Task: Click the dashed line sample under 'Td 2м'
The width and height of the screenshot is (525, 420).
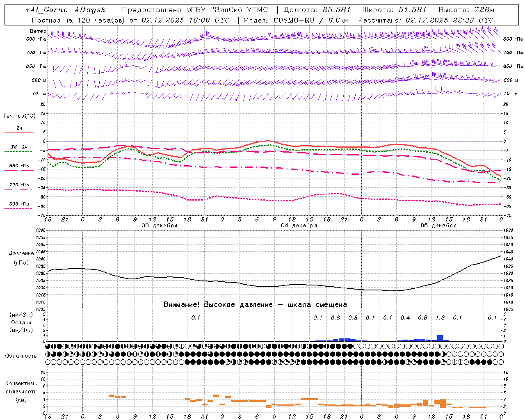Action: point(18,151)
